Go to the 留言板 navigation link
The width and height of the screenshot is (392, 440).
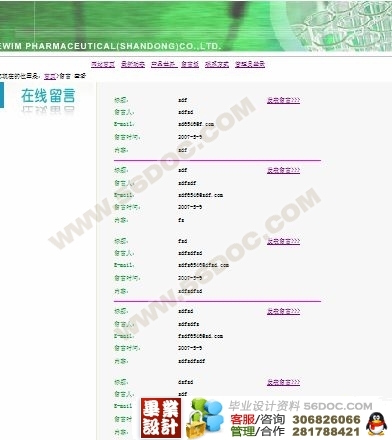pyautogui.click(x=190, y=64)
